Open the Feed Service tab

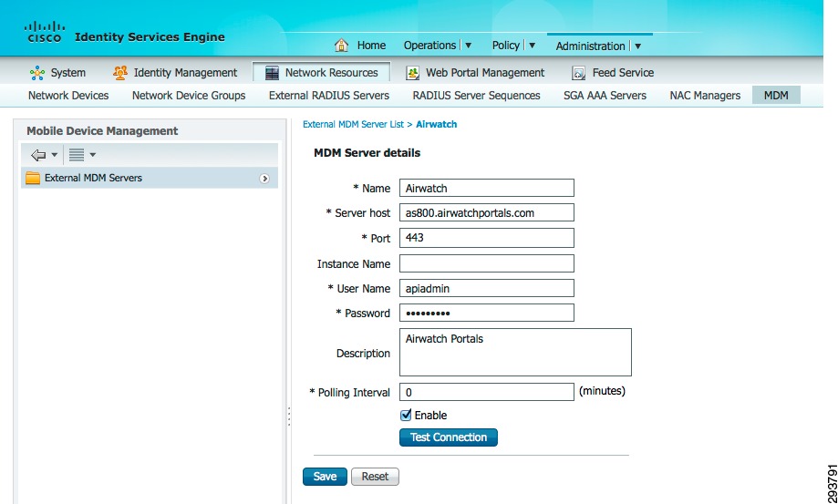coord(623,73)
